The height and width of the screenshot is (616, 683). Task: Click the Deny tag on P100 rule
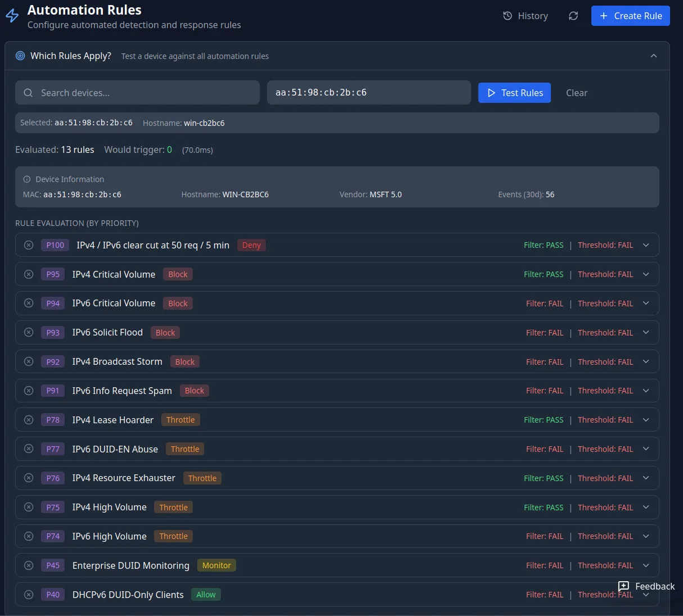click(x=251, y=245)
